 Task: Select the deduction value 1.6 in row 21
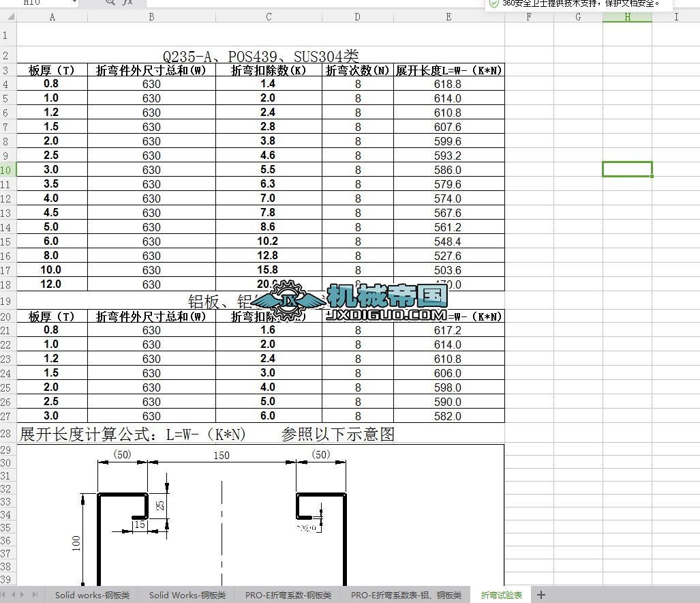pos(269,330)
